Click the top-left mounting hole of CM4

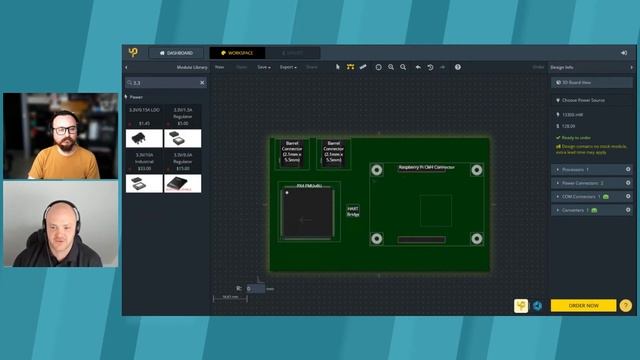[376, 170]
